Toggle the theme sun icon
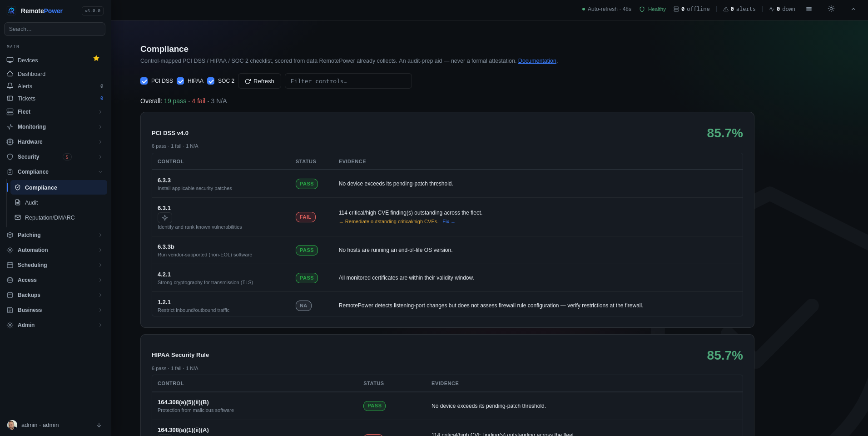The width and height of the screenshot is (868, 436). (831, 9)
